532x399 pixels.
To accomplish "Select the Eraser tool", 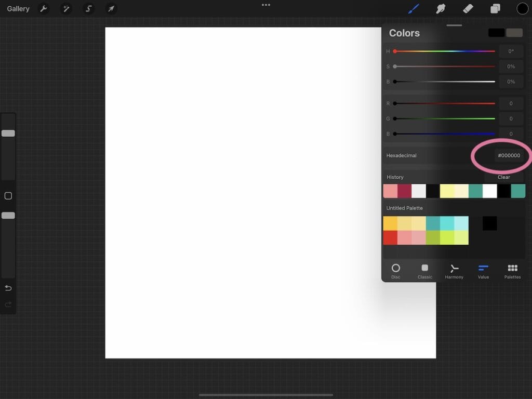I will 467,8.
